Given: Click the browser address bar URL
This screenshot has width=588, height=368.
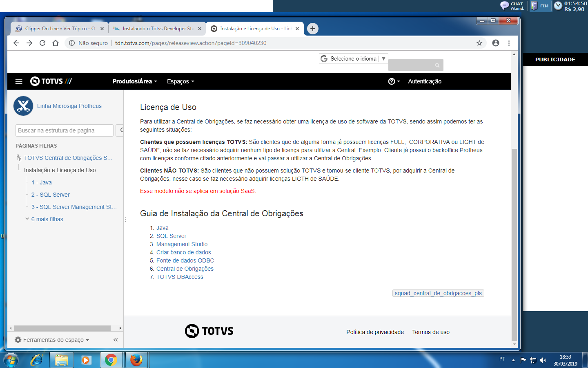Looking at the screenshot, I should 191,43.
